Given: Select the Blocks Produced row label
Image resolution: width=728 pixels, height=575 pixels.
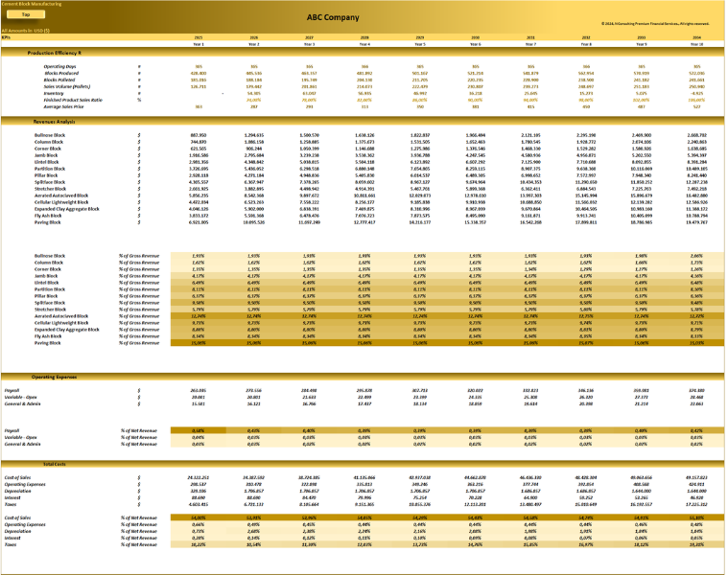Looking at the screenshot, I should coord(61,73).
